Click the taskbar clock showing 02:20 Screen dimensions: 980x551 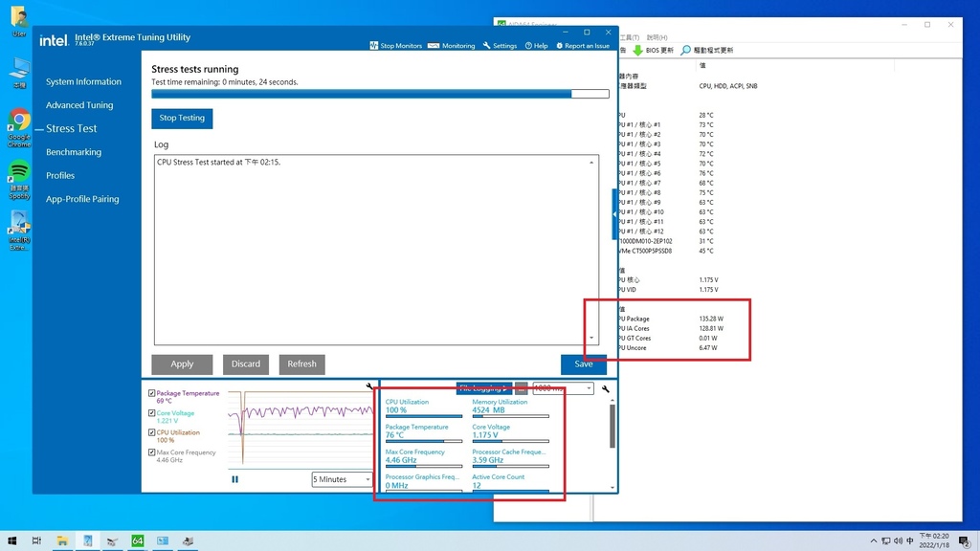coord(934,540)
